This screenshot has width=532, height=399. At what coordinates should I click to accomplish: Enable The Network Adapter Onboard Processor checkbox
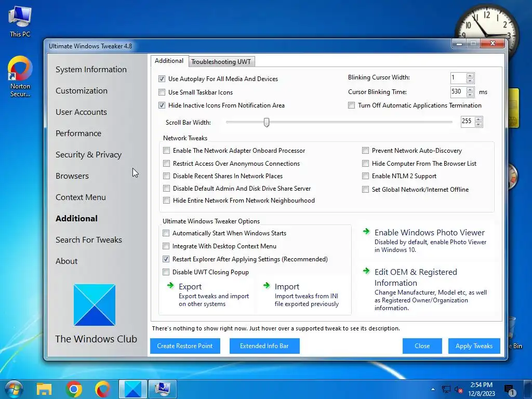coord(167,150)
